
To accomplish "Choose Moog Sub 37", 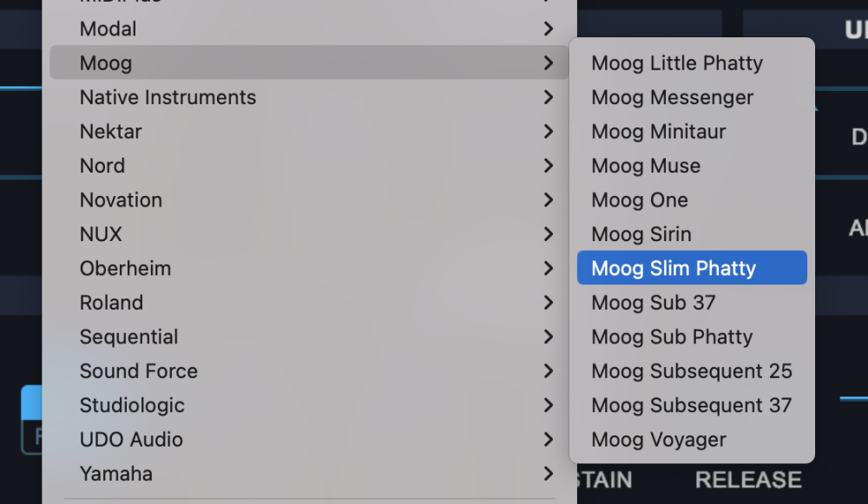I will tap(653, 303).
